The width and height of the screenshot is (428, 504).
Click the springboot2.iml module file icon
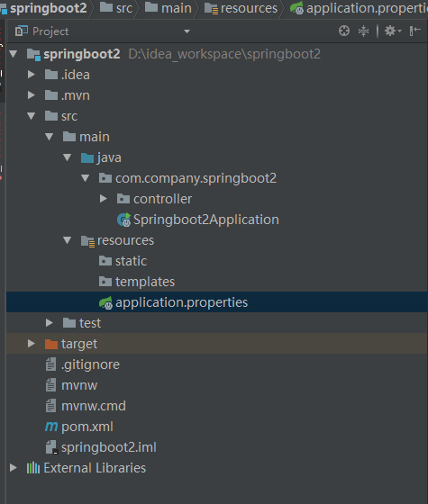coord(51,447)
